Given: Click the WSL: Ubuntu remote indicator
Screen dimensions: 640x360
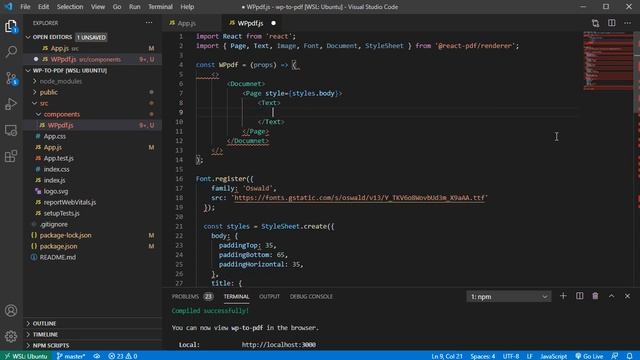Looking at the screenshot, I should click(26, 356).
